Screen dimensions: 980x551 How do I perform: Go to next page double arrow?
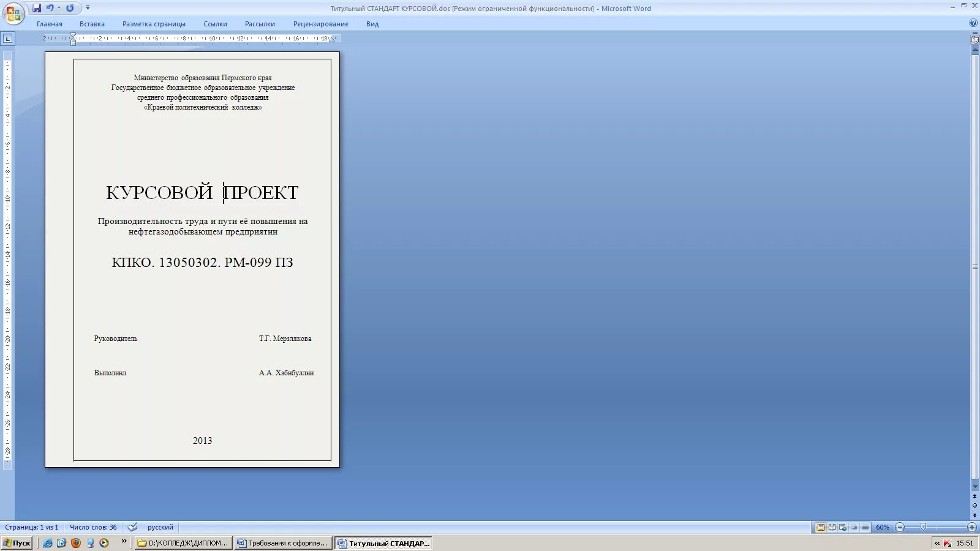click(x=975, y=515)
